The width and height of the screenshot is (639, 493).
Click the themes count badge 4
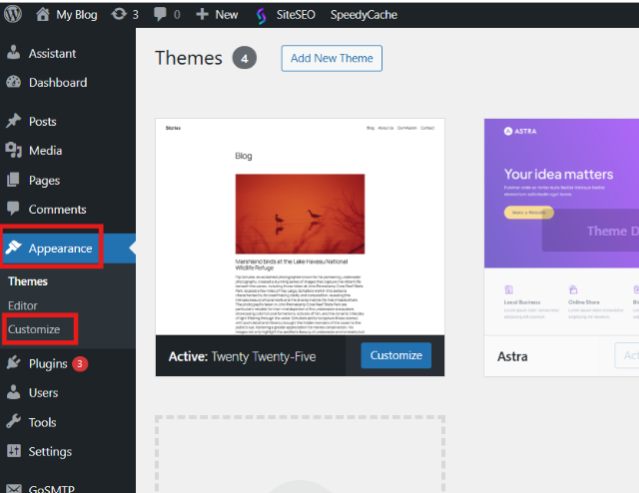tap(244, 58)
